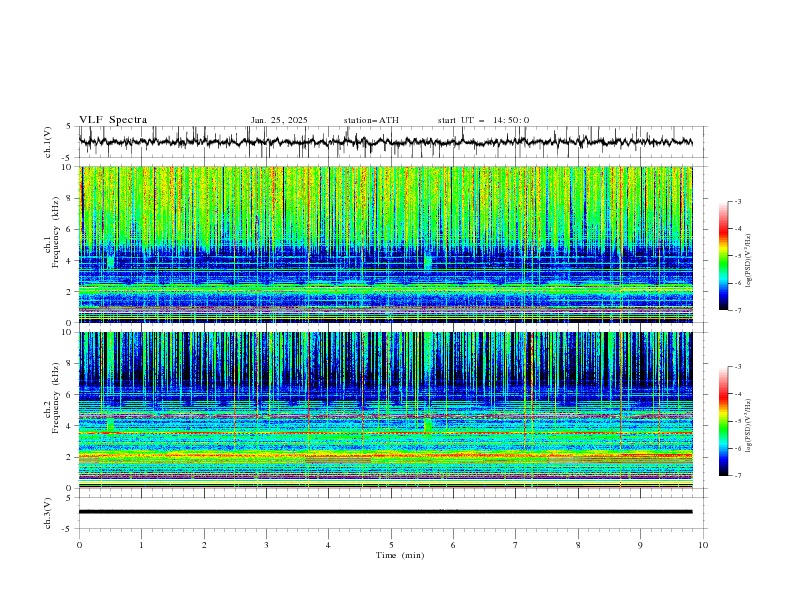This screenshot has width=792, height=612.
Task: Select the "start UT = 14:50:0" text
Action: click(484, 120)
